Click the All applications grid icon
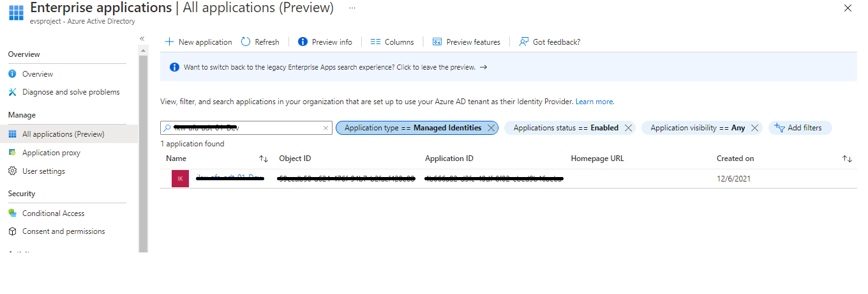Image resolution: width=868 pixels, height=294 pixels. (x=12, y=134)
